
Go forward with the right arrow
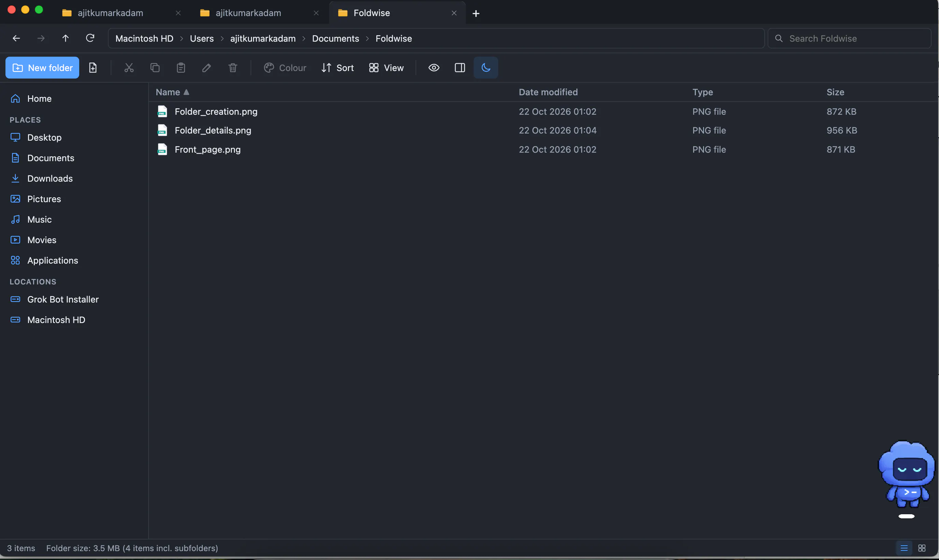click(41, 38)
